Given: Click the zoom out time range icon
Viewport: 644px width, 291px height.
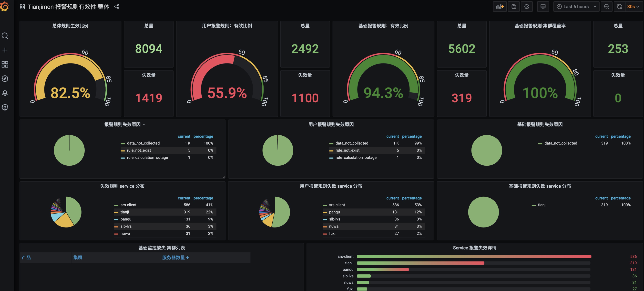Looking at the screenshot, I should click(x=606, y=7).
